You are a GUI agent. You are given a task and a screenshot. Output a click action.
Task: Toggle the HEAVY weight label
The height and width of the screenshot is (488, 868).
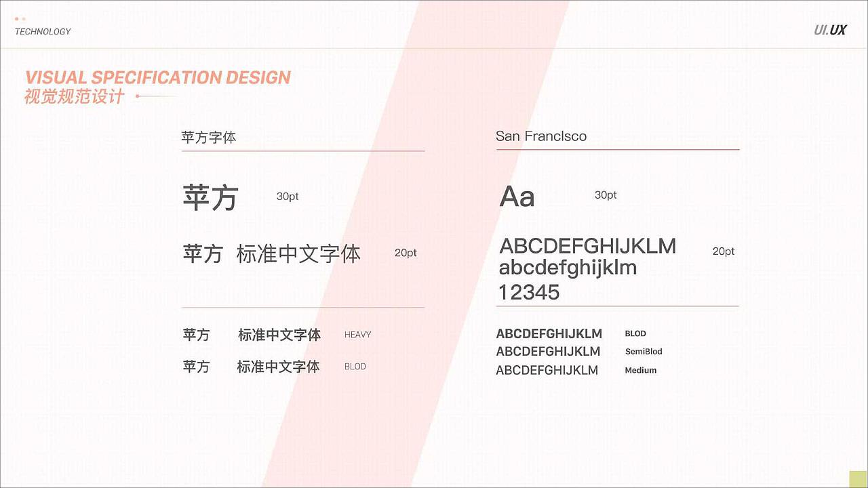coord(357,334)
